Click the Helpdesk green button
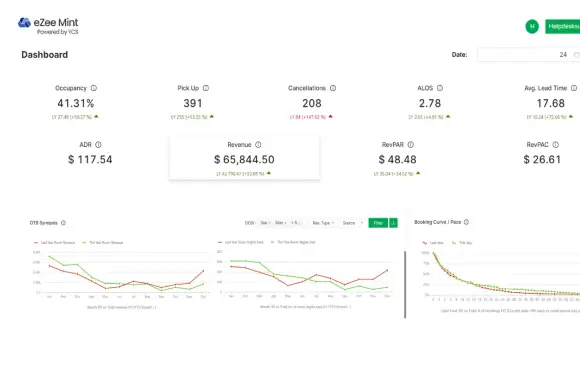 click(x=563, y=26)
